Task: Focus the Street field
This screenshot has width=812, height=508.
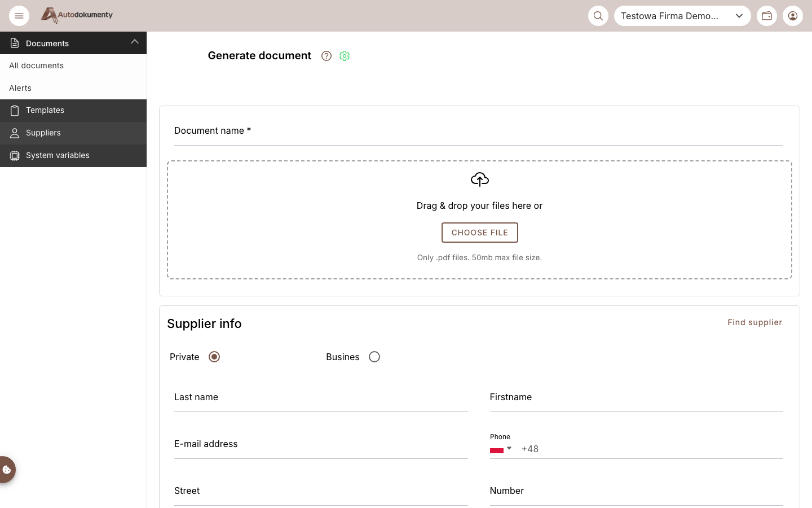Action: tap(321, 492)
